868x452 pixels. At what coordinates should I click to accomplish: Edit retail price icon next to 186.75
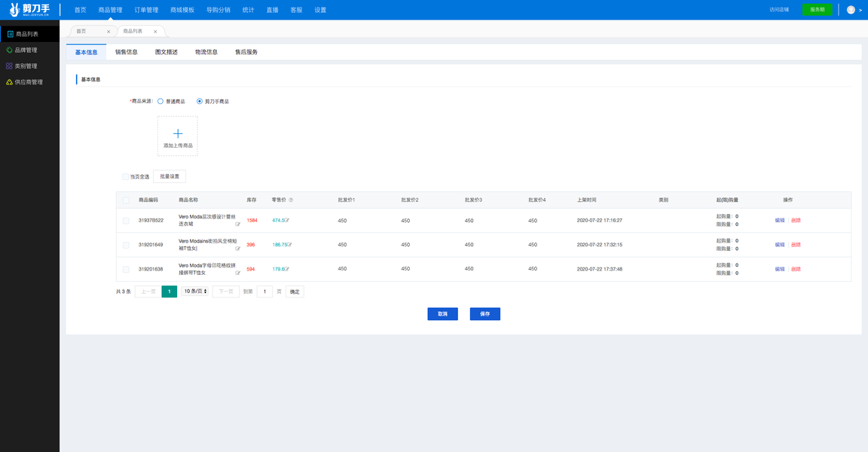(289, 245)
